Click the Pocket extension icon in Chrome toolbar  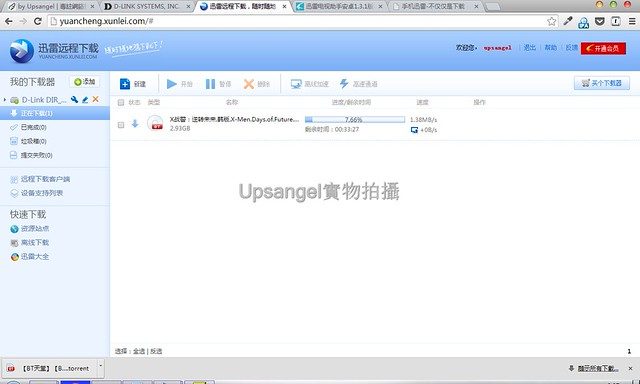click(600, 21)
